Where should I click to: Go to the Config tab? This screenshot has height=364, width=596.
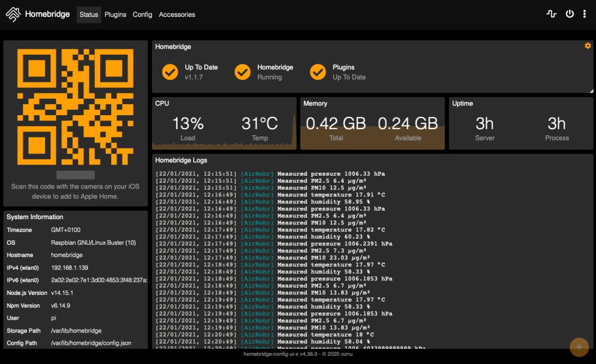142,15
